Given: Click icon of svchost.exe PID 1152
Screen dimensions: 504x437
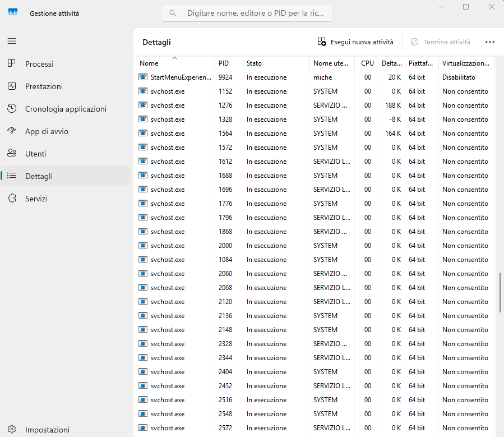Looking at the screenshot, I should coord(143,91).
